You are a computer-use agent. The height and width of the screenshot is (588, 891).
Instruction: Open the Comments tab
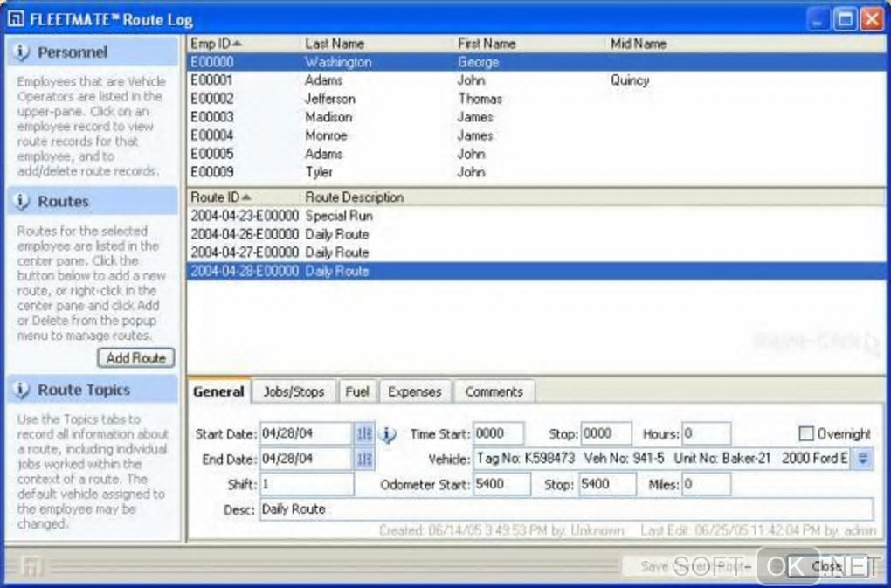[494, 392]
